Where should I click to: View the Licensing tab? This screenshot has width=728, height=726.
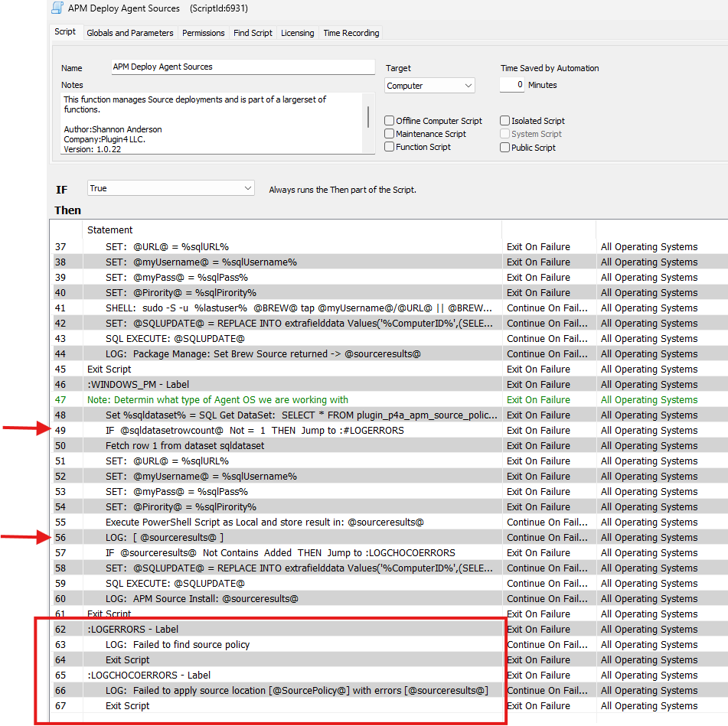pos(297,33)
